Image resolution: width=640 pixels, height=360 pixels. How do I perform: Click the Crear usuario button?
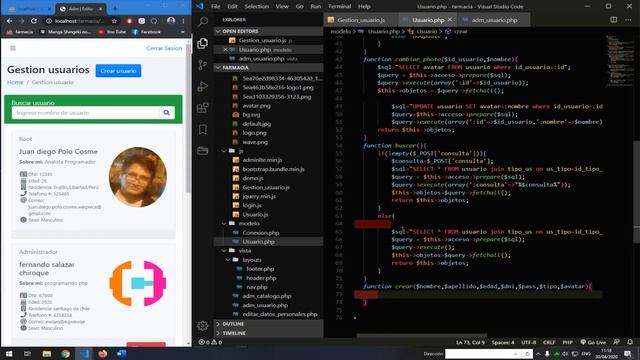pyautogui.click(x=118, y=71)
